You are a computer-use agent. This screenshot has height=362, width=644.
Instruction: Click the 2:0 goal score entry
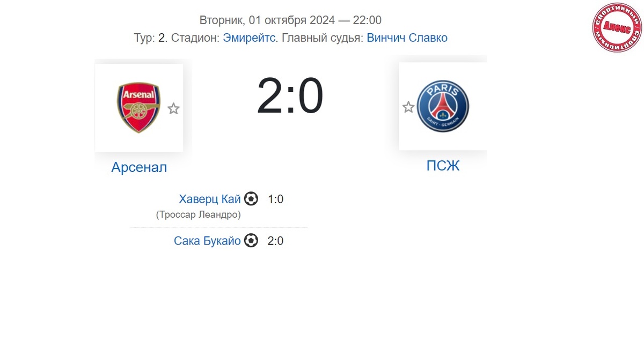click(x=275, y=241)
